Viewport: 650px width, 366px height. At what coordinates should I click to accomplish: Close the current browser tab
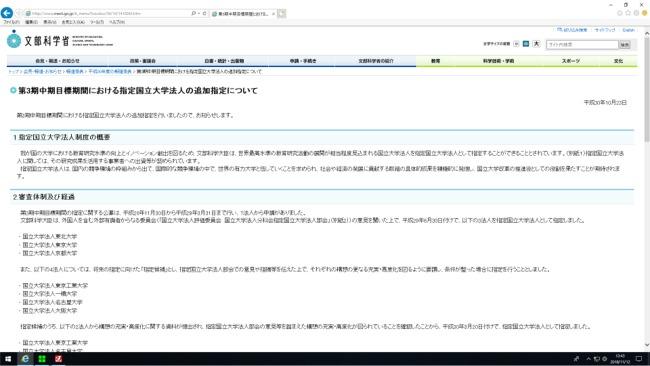pyautogui.click(x=273, y=14)
